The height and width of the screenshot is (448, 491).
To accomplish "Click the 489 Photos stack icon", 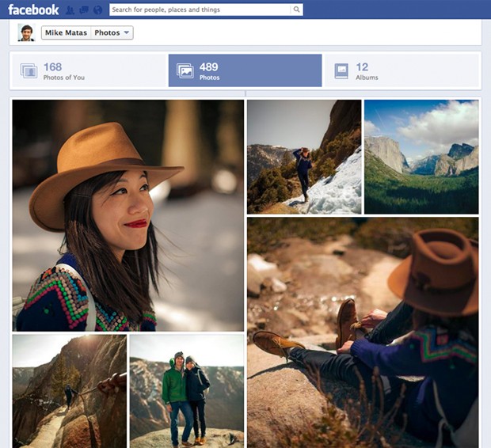I will pos(185,71).
